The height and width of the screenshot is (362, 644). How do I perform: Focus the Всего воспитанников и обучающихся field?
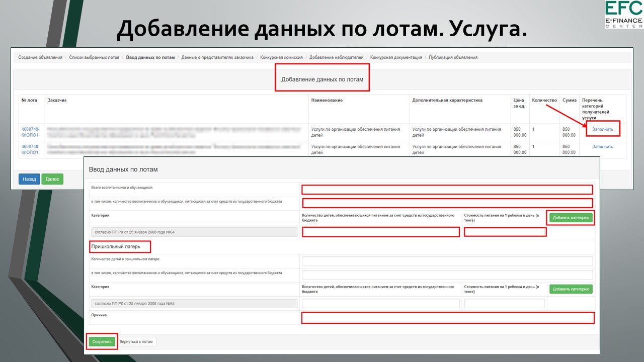point(447,190)
